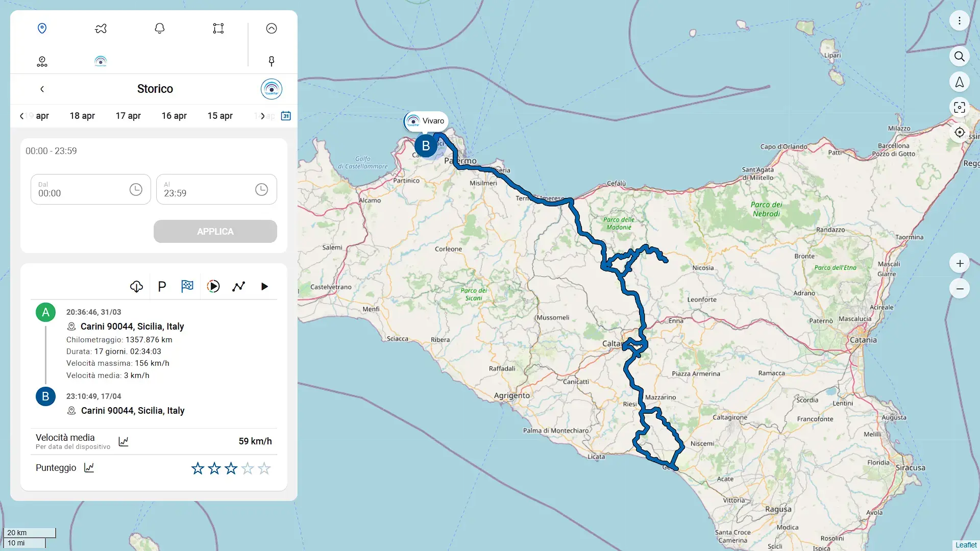Open the PowerNet logo icon
Viewport: 980px width, 551px height.
[x=101, y=61]
